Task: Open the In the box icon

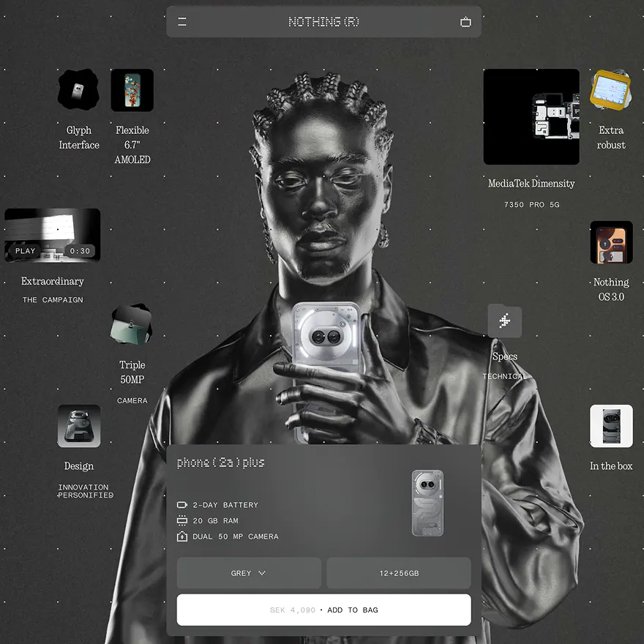Action: [611, 426]
